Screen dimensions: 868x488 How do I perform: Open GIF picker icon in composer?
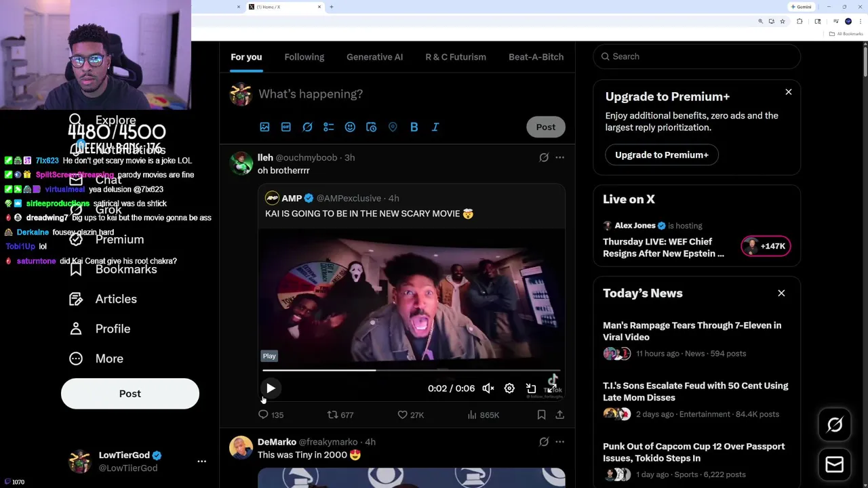coord(286,127)
